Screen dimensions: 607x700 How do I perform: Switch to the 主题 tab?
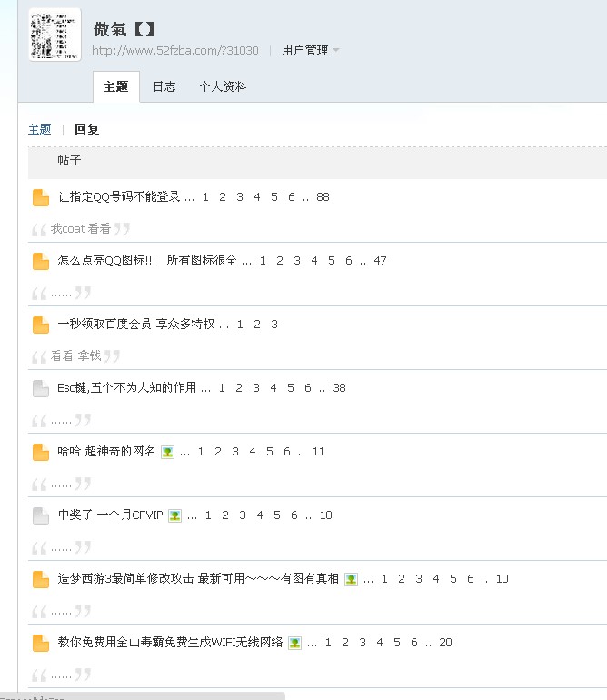(116, 86)
